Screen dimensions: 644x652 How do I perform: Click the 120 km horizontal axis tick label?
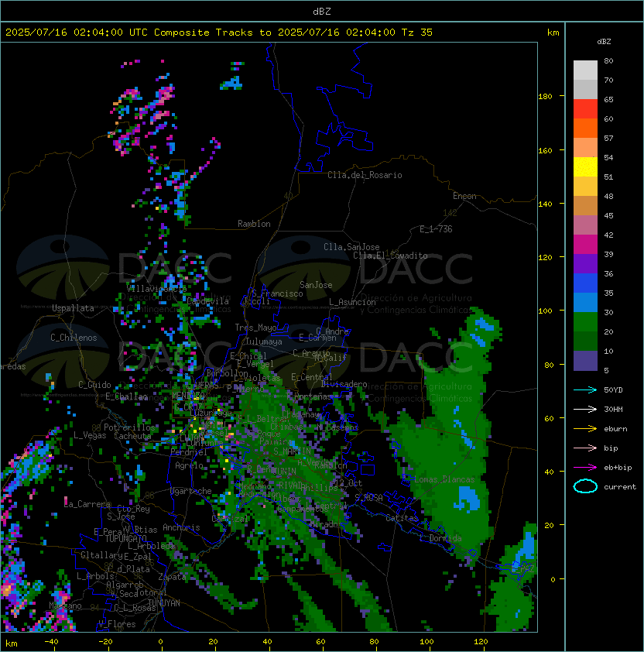coord(481,642)
